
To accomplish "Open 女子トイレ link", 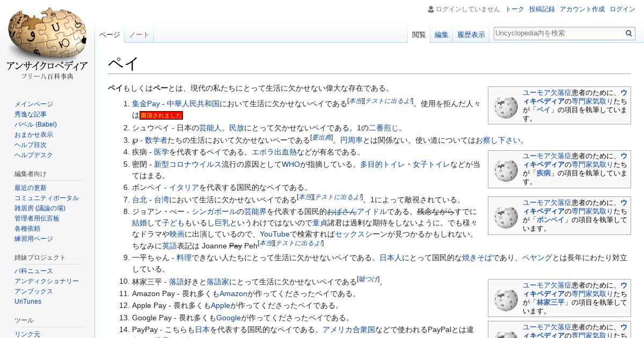I will (431, 164).
